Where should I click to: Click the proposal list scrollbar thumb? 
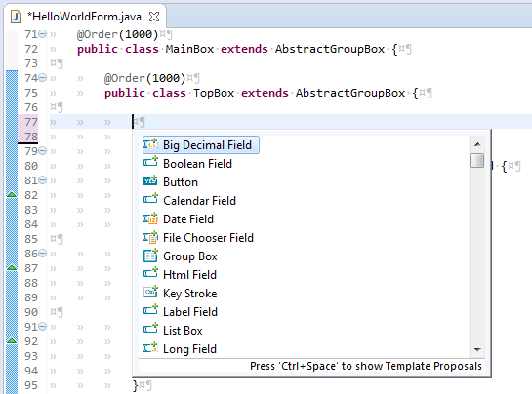477,160
